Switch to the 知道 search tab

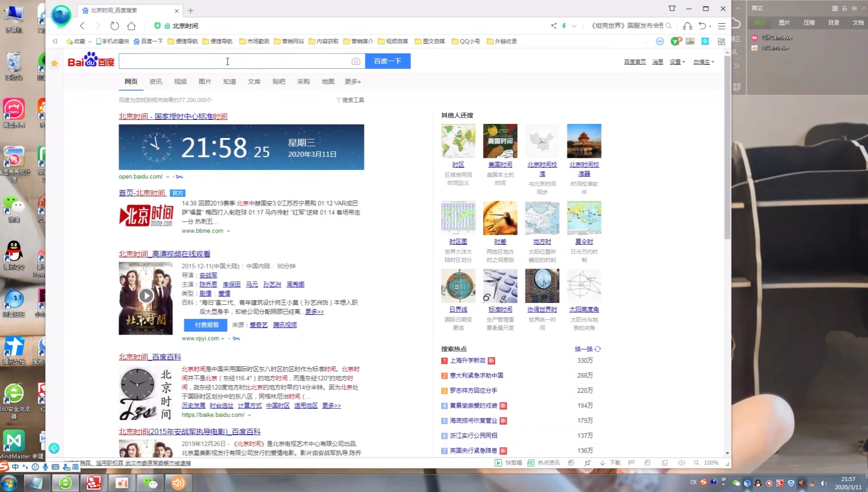(x=230, y=81)
